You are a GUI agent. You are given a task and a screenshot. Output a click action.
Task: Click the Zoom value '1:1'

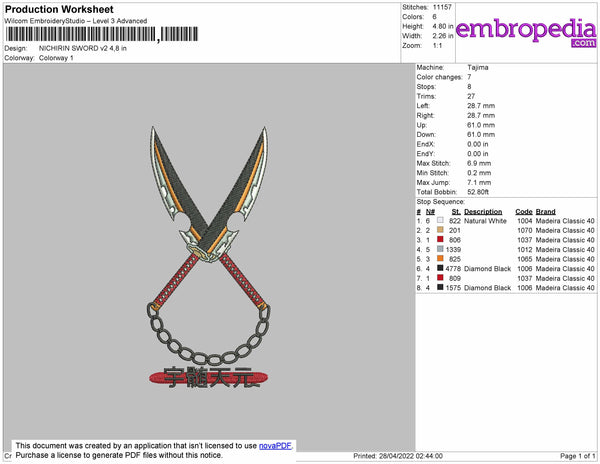click(x=437, y=46)
